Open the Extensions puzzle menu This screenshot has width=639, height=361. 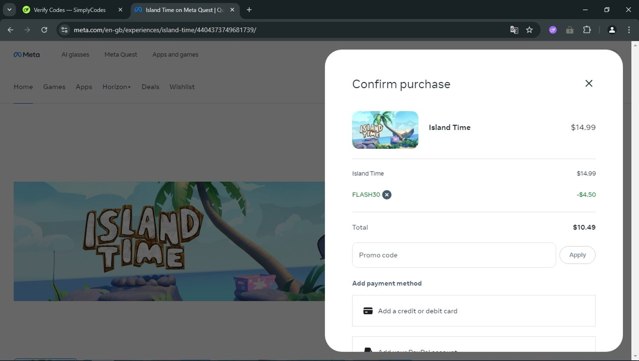click(x=586, y=30)
